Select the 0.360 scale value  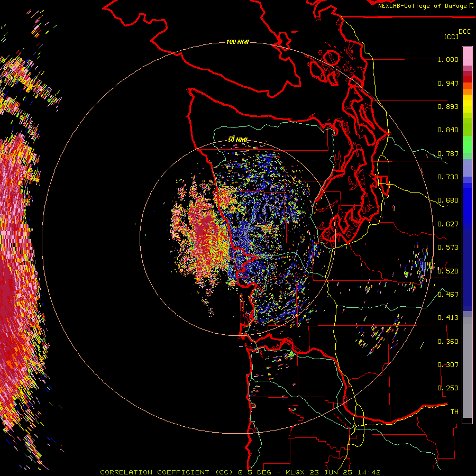click(x=448, y=341)
